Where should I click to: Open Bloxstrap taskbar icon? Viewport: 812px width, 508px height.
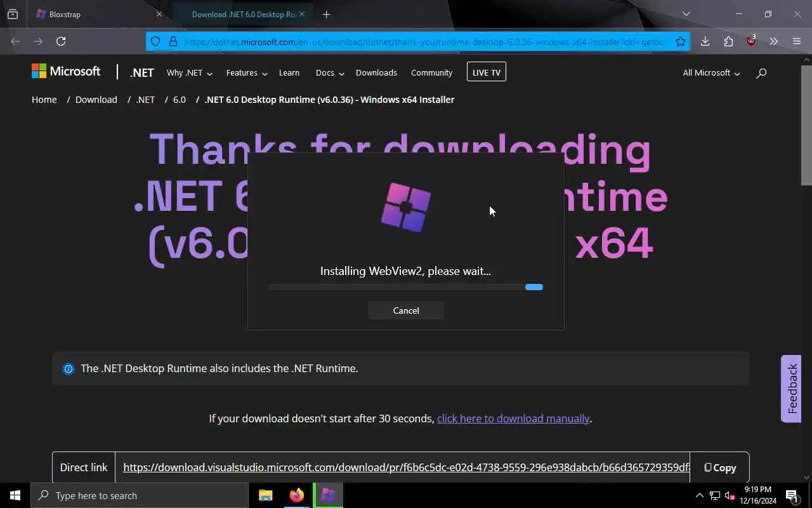tap(328, 495)
